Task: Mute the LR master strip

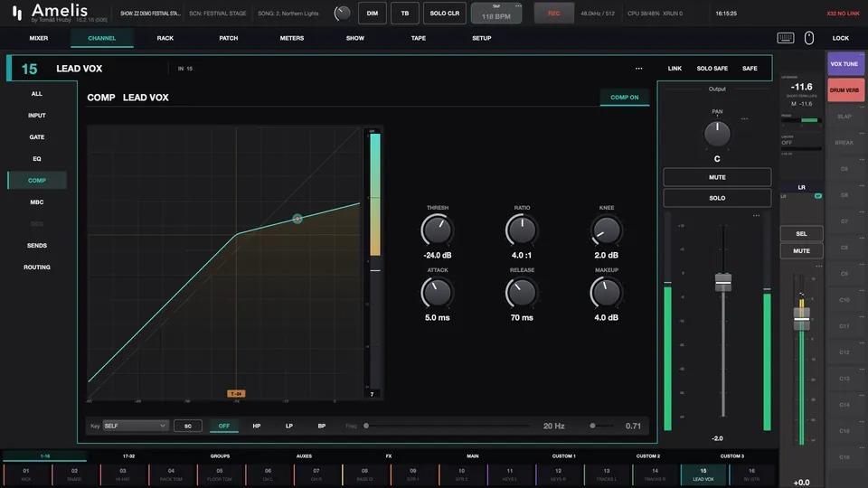Action: pyautogui.click(x=801, y=251)
